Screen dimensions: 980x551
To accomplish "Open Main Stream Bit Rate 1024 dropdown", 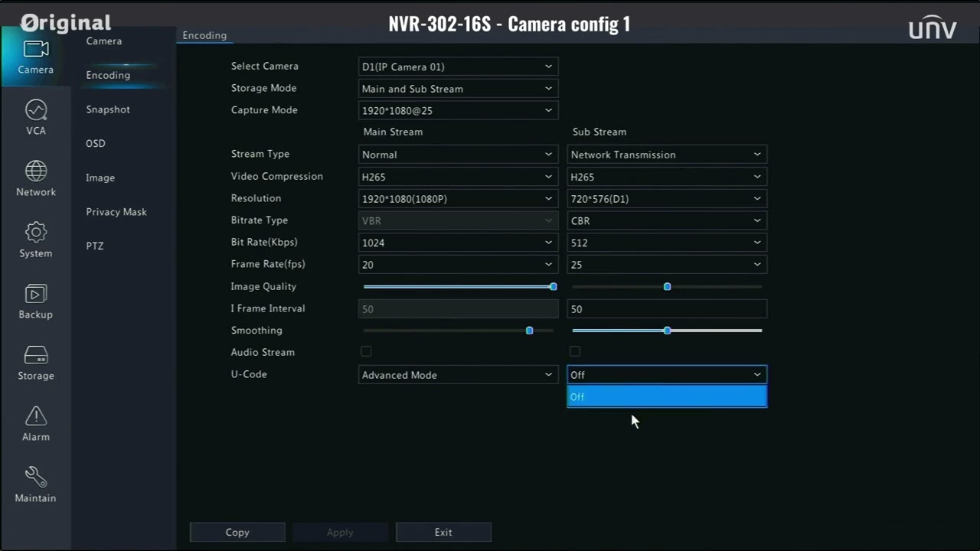I will [458, 243].
